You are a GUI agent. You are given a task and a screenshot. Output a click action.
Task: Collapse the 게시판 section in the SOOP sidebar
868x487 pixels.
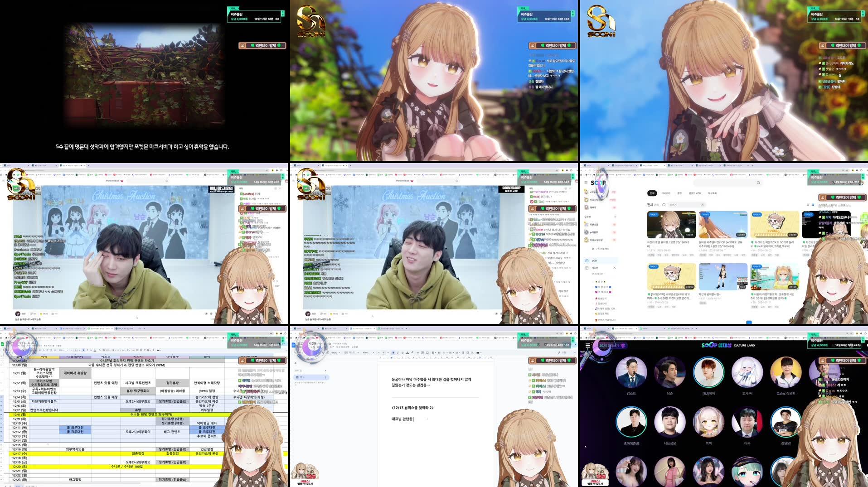click(x=615, y=268)
